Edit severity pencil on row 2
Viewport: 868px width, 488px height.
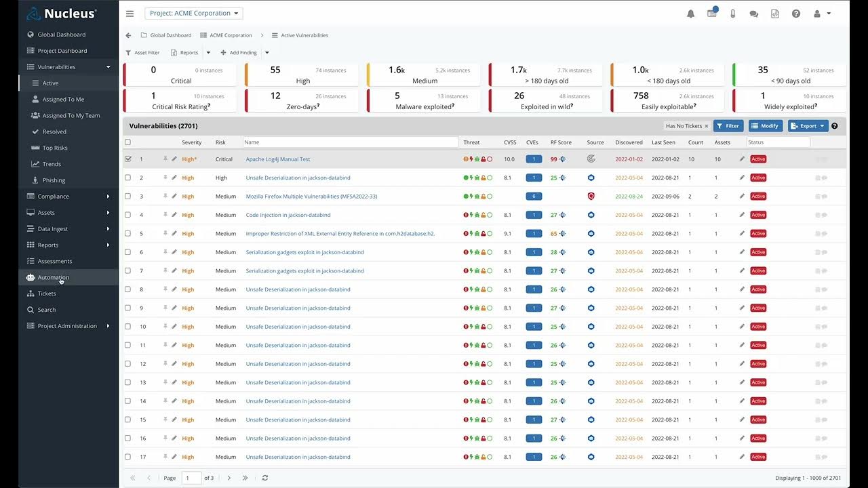click(x=174, y=178)
